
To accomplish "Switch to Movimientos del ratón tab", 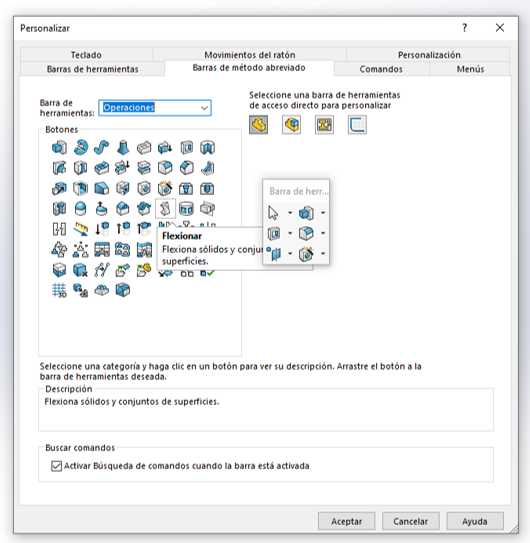I will point(250,55).
